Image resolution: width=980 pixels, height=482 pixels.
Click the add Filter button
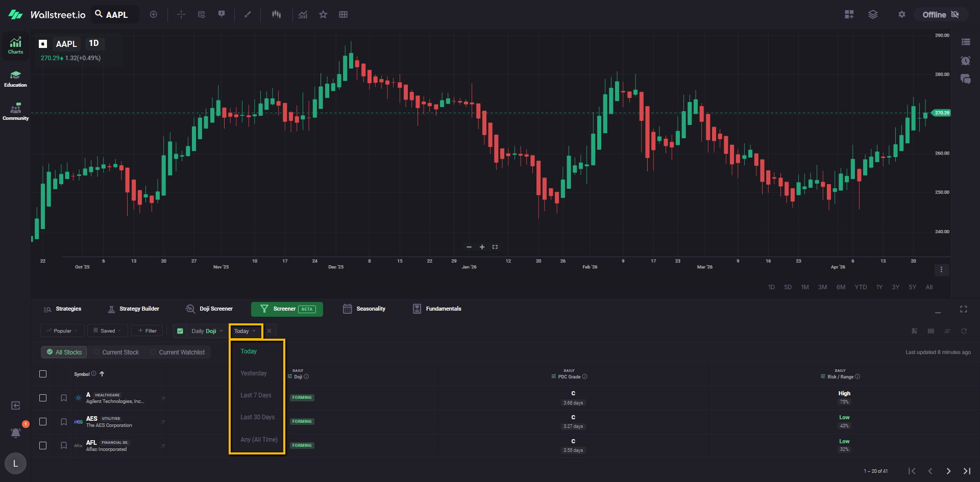coord(147,331)
